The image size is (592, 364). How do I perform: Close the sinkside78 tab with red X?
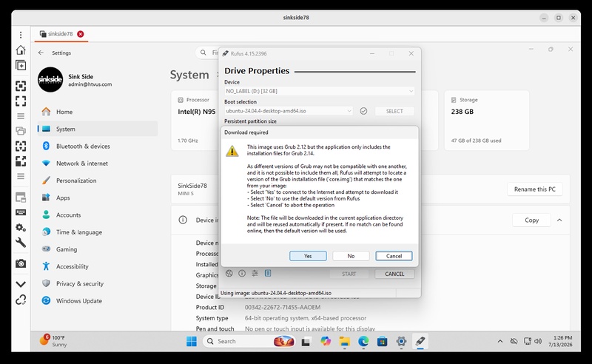point(81,34)
